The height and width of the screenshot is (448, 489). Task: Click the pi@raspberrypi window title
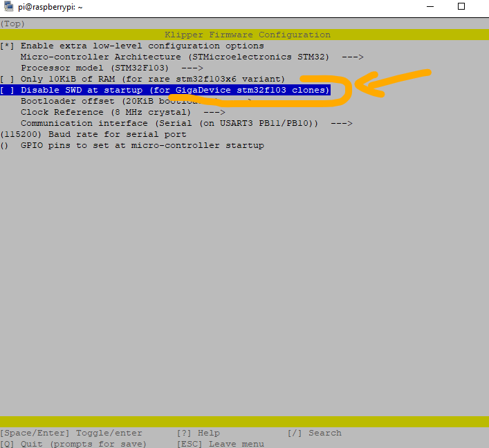coord(50,7)
